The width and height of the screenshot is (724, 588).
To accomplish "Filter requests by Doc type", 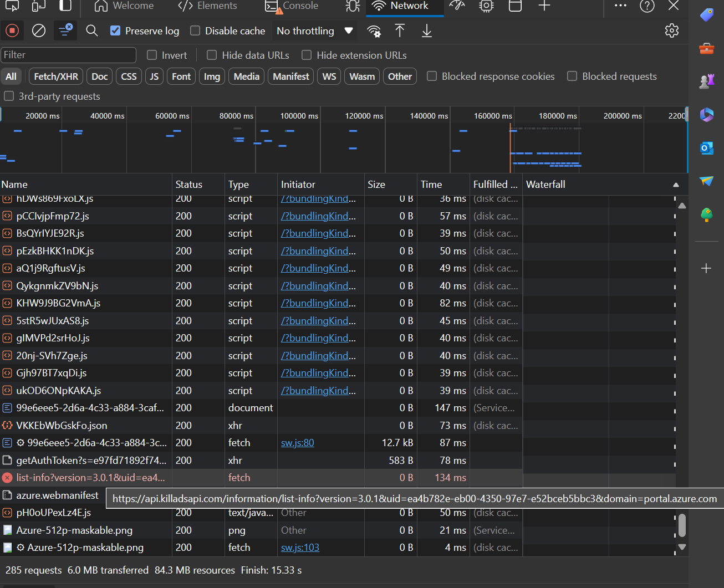I will [100, 76].
